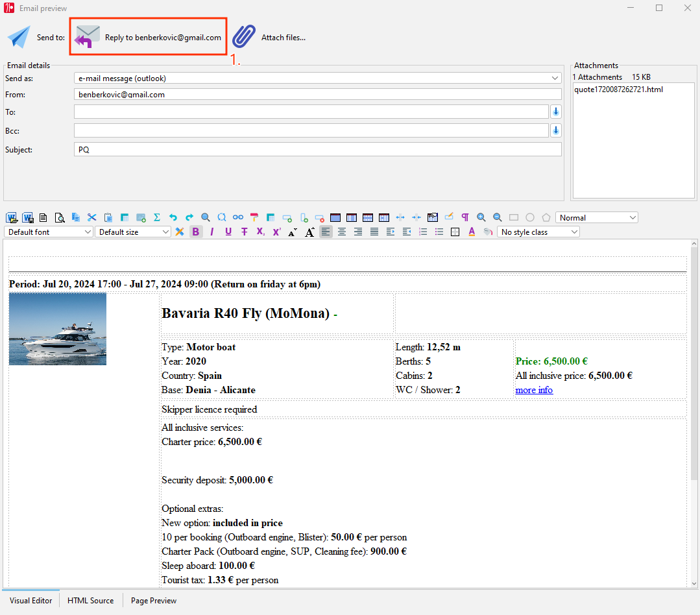Open the Default font dropdown

click(48, 232)
